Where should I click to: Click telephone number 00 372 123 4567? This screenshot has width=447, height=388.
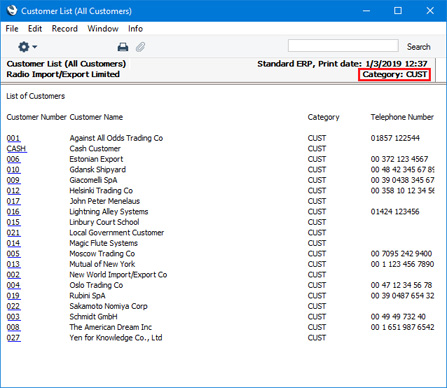(x=399, y=159)
